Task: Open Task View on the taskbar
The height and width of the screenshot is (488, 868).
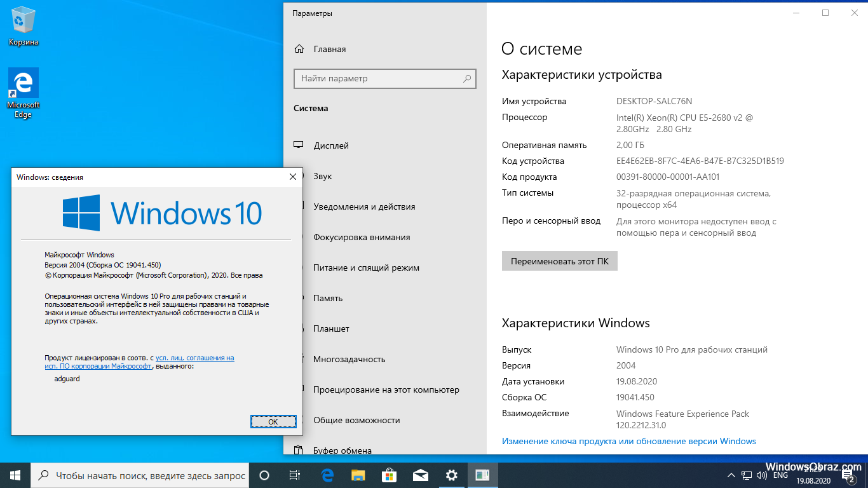Action: pyautogui.click(x=295, y=475)
